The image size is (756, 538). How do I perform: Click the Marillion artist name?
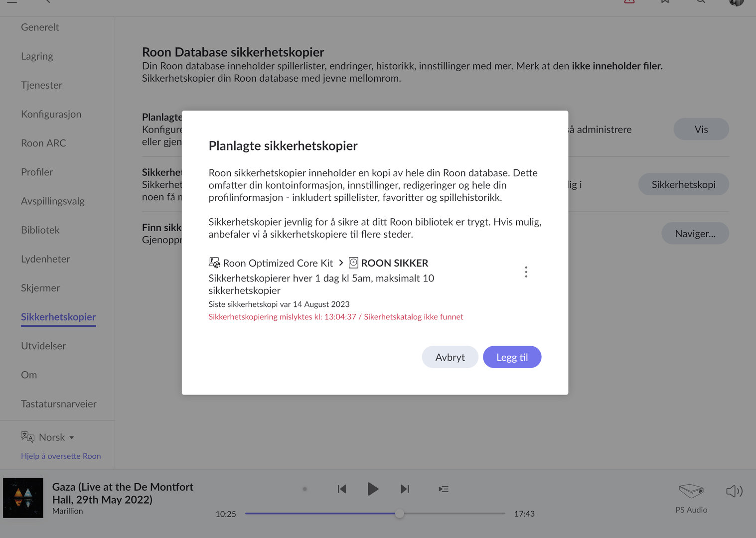pos(68,511)
